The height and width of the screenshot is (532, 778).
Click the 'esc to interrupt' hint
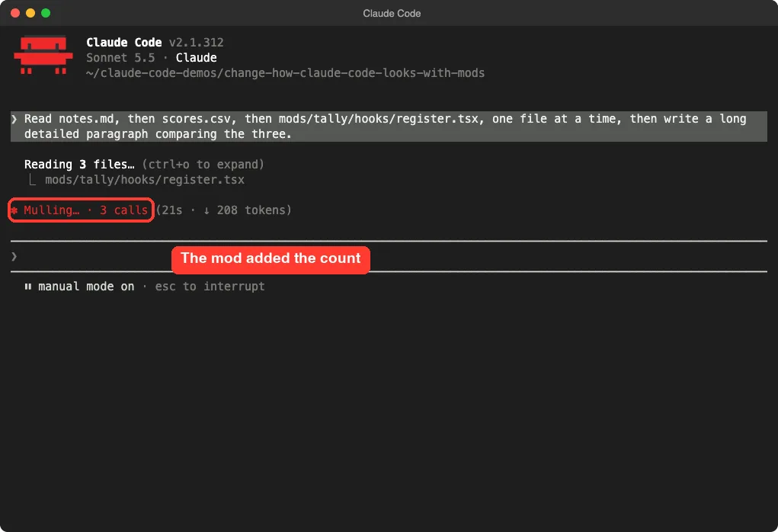coord(210,287)
